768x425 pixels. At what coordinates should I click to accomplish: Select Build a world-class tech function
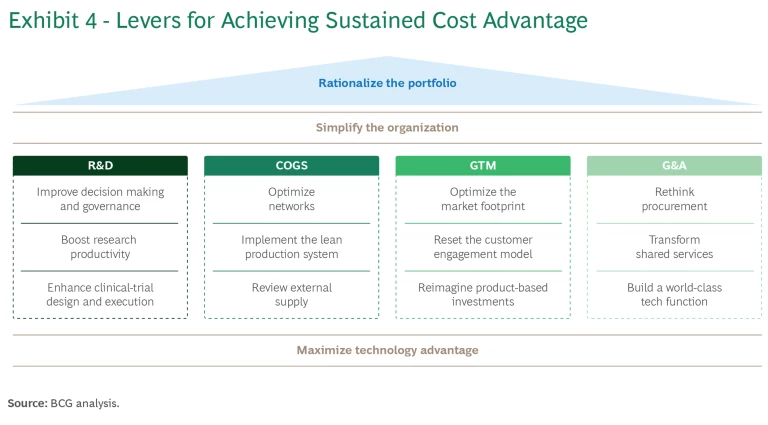674,294
